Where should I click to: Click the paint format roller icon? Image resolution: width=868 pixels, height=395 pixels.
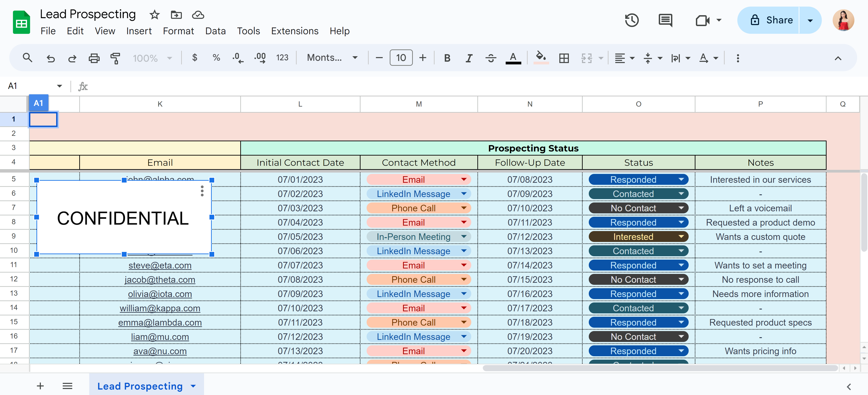click(x=115, y=58)
